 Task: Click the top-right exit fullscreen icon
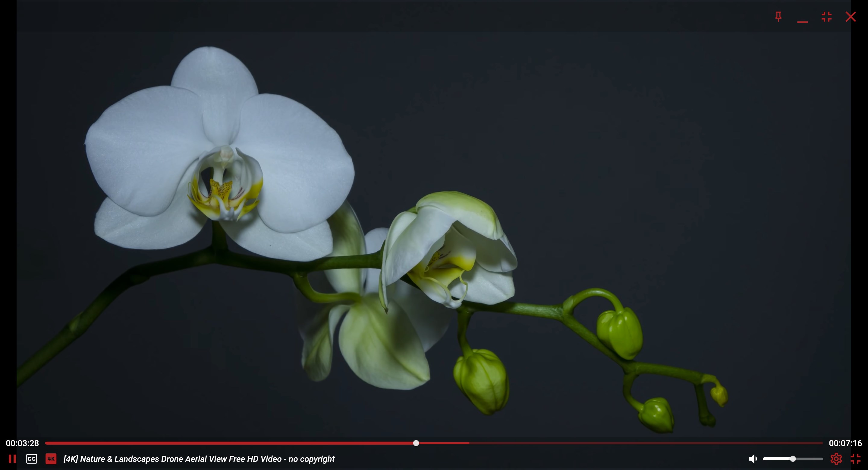826,17
